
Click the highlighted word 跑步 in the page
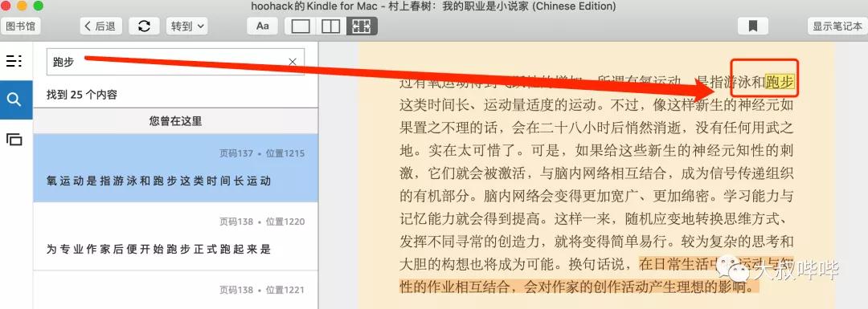click(780, 83)
